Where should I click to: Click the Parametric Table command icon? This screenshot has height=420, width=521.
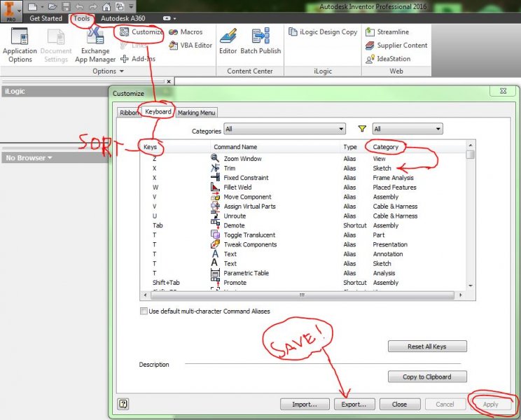tap(215, 273)
